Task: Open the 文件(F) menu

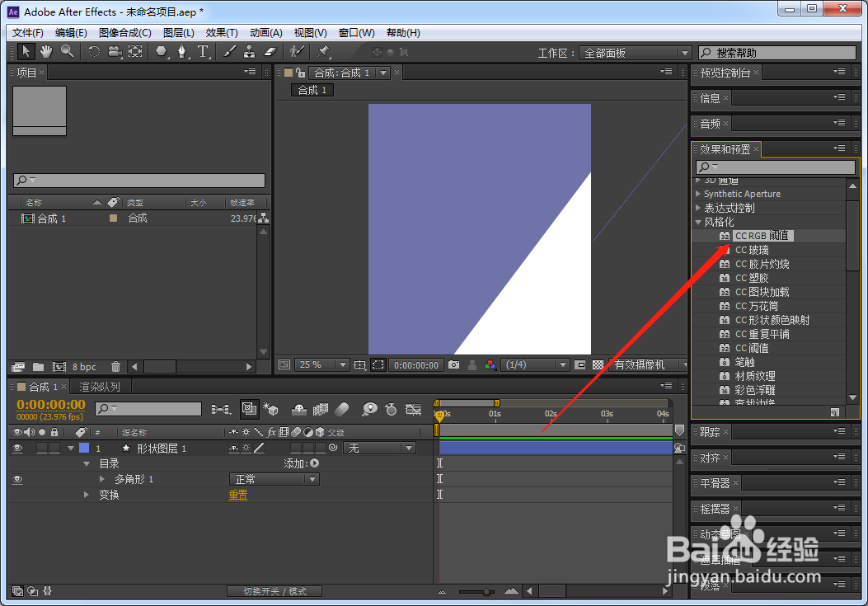Action: [28, 33]
